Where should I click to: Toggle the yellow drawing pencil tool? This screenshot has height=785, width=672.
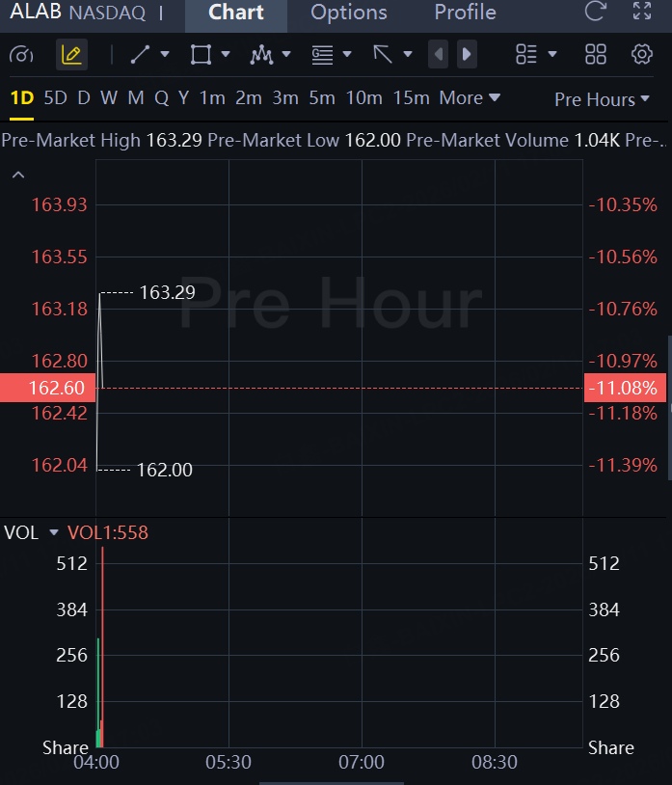pyautogui.click(x=71, y=55)
